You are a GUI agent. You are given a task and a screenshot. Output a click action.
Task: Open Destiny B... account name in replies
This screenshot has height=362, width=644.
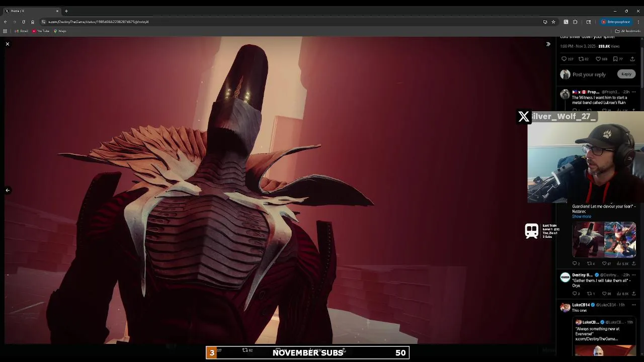(x=582, y=275)
